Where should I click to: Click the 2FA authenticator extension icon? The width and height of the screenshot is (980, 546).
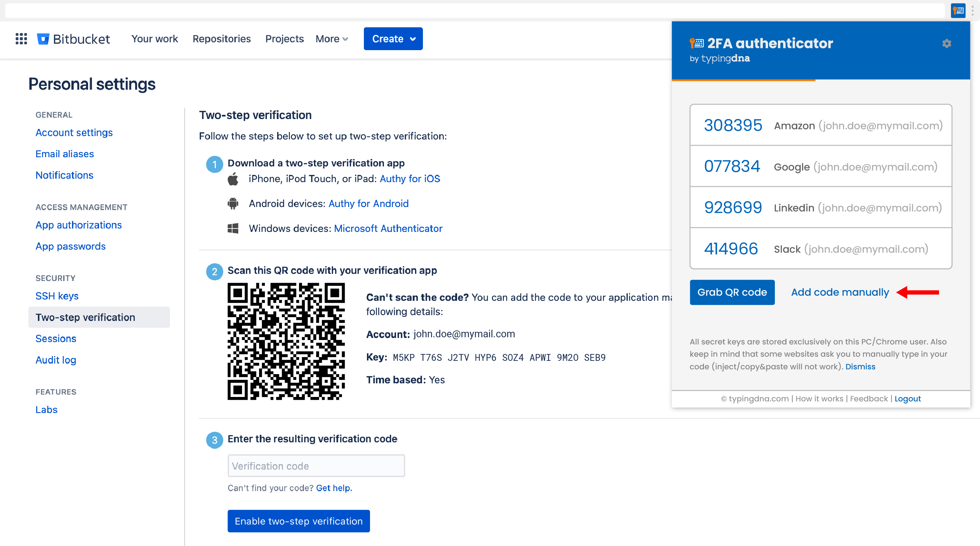pos(957,11)
